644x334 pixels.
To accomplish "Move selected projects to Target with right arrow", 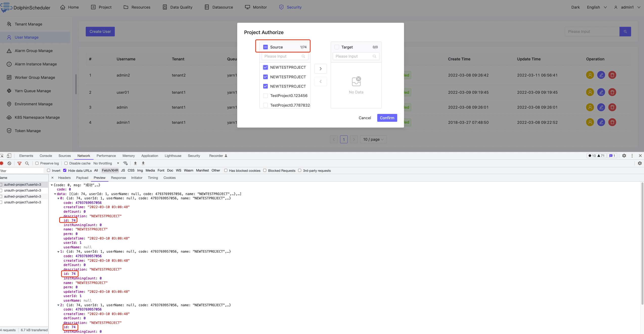I will [320, 69].
